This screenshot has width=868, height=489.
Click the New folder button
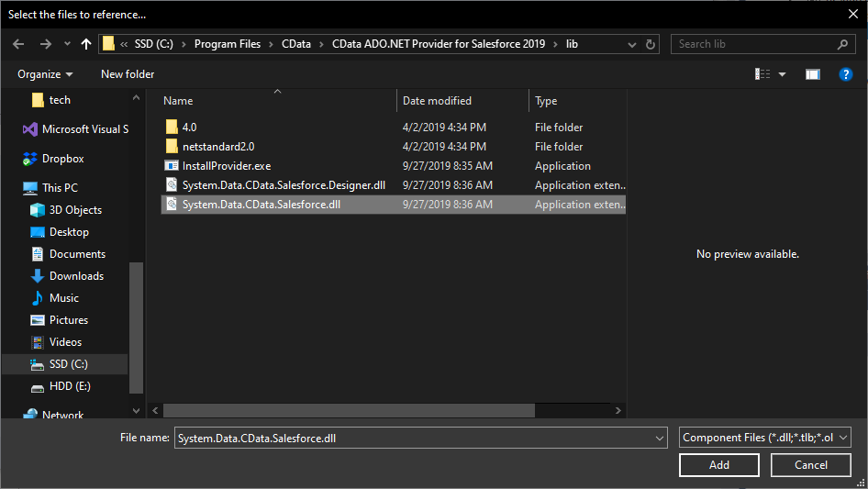pos(128,74)
